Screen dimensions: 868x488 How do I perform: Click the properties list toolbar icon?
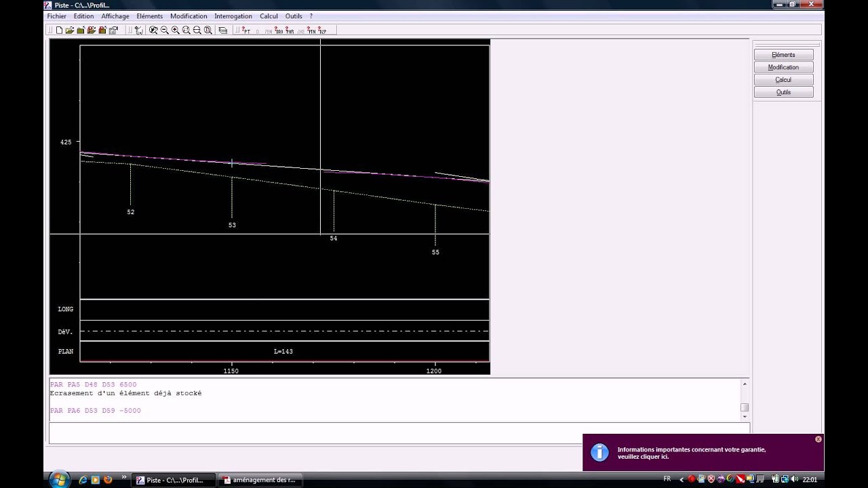(x=113, y=30)
